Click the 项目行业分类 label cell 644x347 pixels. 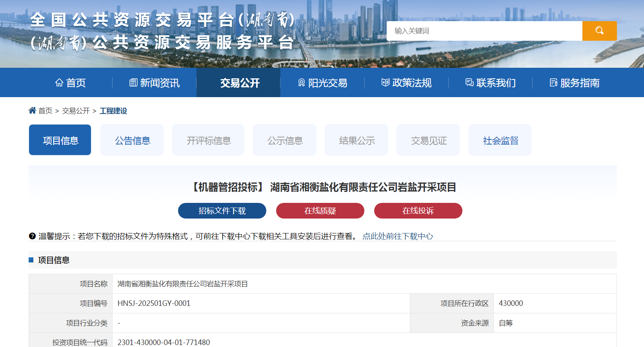[71, 323]
